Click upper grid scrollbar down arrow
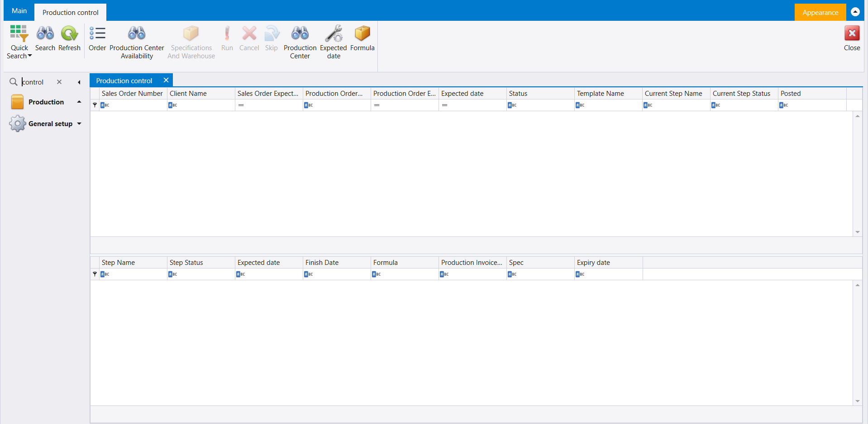868x424 pixels. click(858, 232)
